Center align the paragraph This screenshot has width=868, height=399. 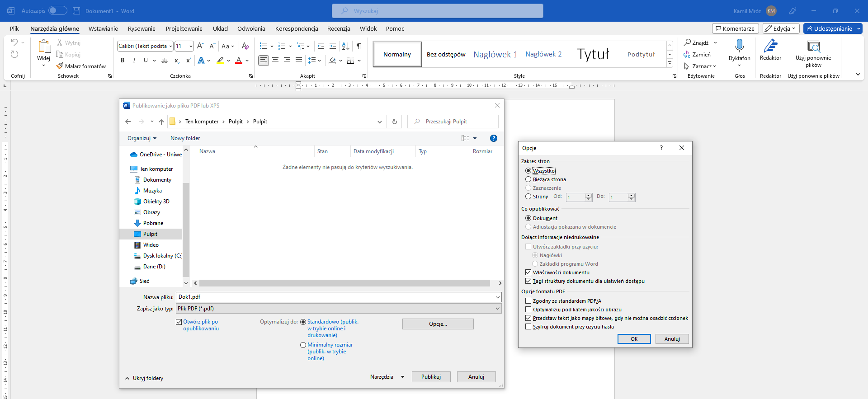[275, 61]
